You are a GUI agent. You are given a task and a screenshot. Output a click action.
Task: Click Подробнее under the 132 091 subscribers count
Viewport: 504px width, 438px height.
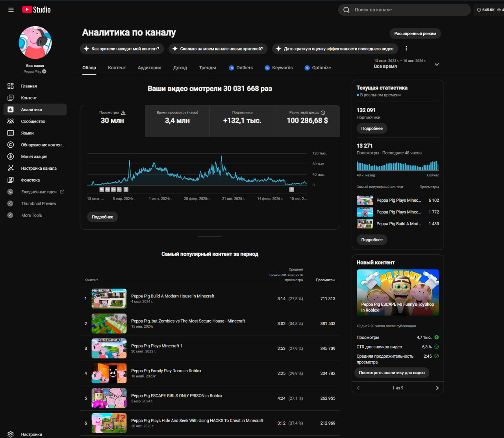(372, 128)
